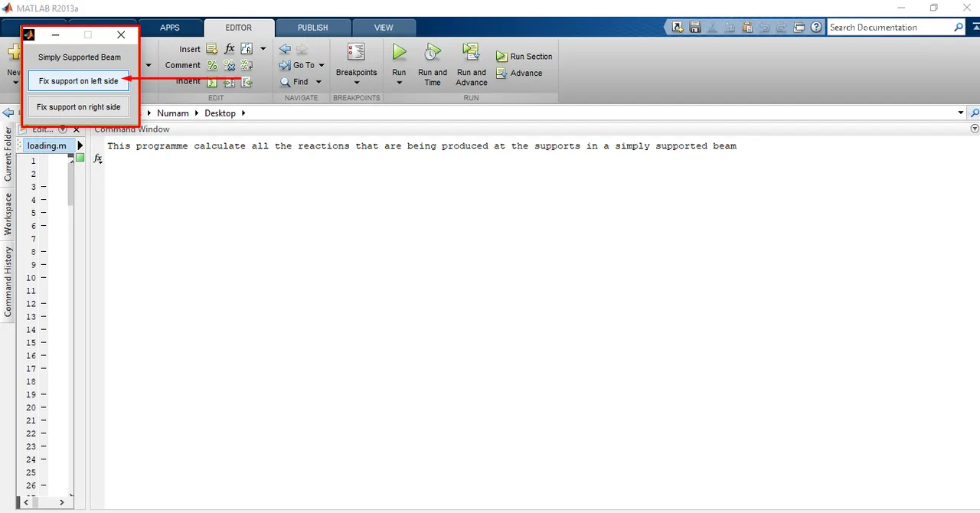Click the Run and Time icon
980x513 pixels.
click(433, 52)
